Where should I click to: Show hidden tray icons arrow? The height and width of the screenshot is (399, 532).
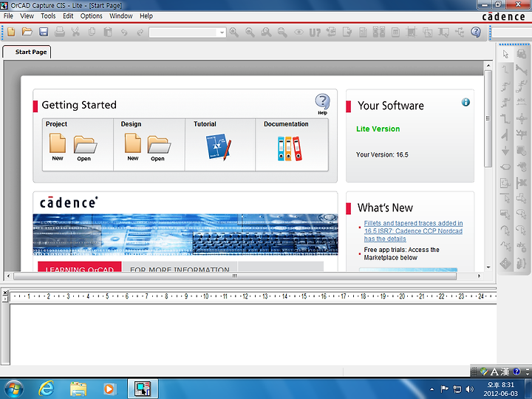pyautogui.click(x=432, y=389)
